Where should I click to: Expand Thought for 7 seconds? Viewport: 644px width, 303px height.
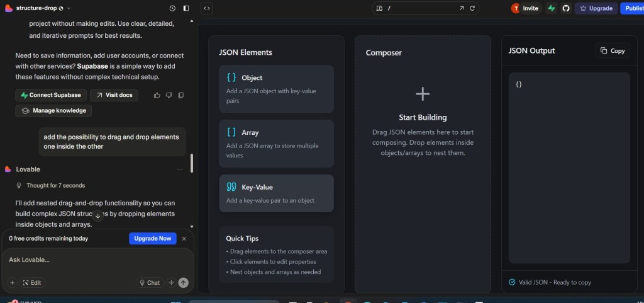pos(56,185)
